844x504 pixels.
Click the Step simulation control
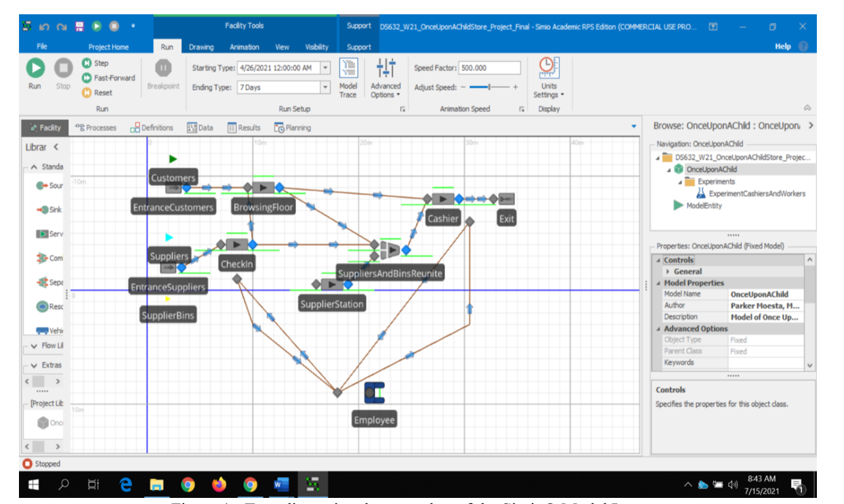coord(96,63)
